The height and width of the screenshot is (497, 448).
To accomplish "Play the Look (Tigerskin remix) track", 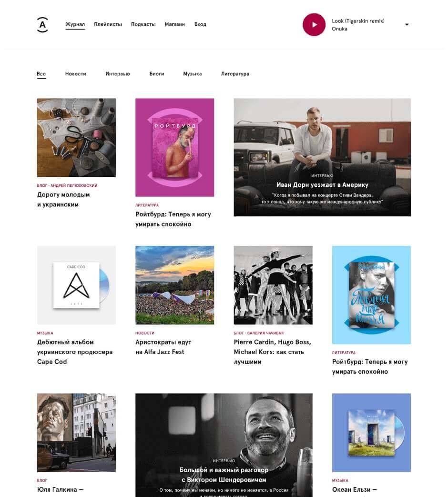I will 314,25.
